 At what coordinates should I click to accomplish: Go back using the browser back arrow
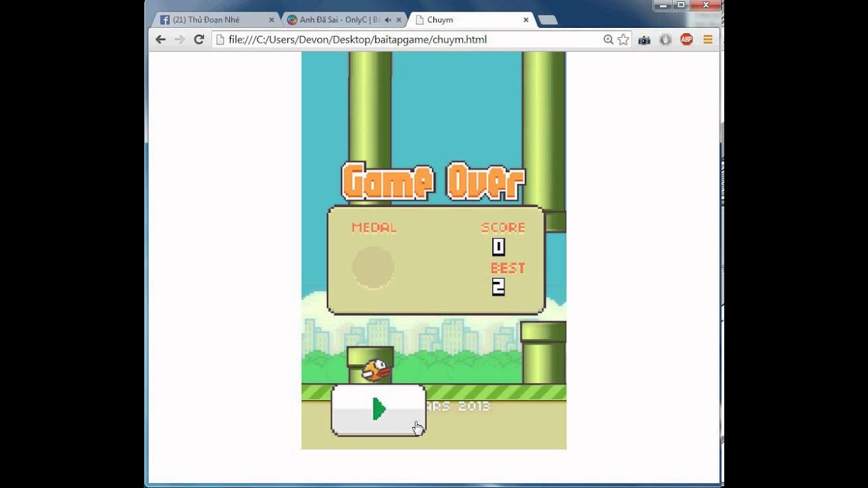point(161,39)
